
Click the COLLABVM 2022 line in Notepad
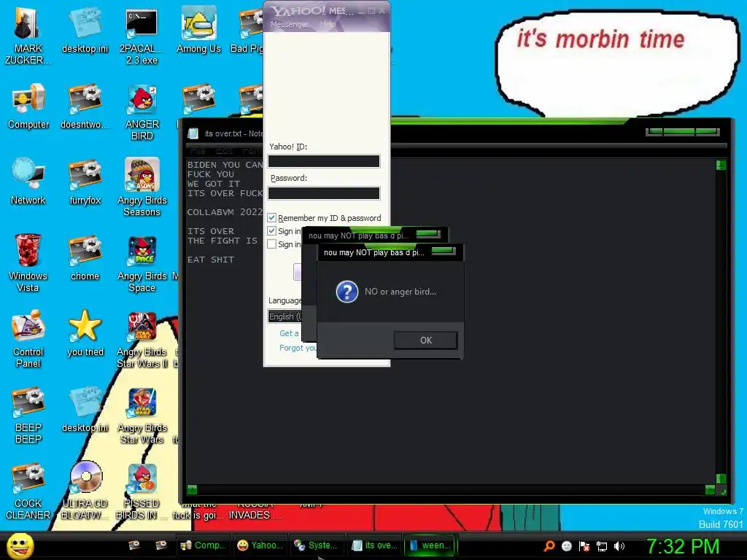coord(225,212)
